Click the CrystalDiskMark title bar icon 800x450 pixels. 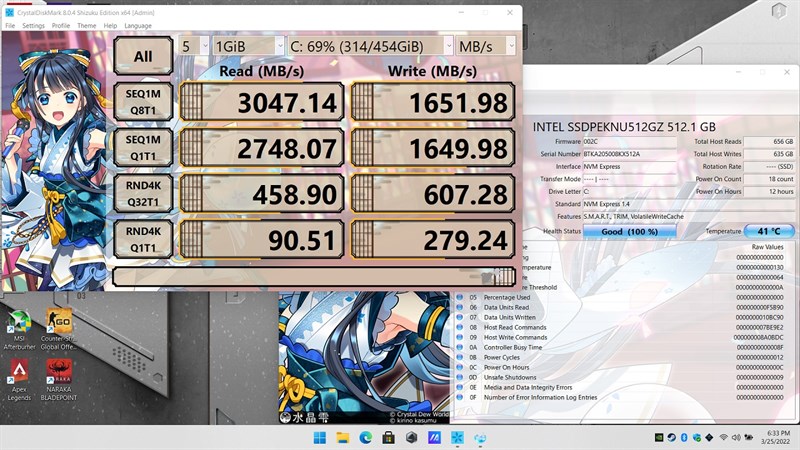9,12
